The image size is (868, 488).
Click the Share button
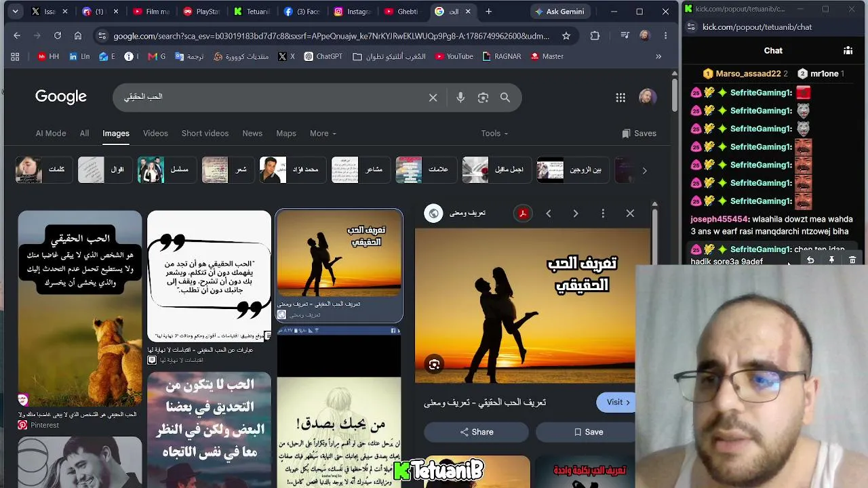(x=476, y=432)
